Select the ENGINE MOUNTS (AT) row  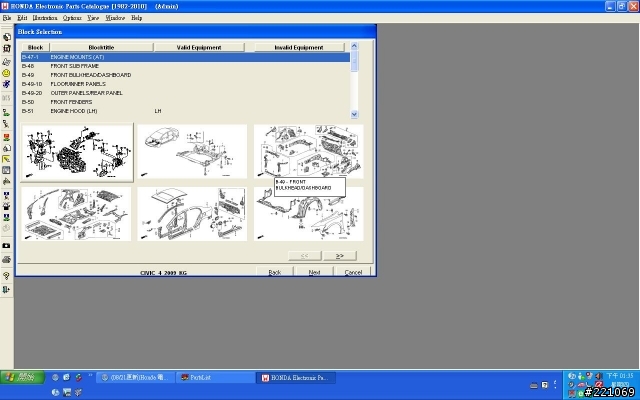185,57
